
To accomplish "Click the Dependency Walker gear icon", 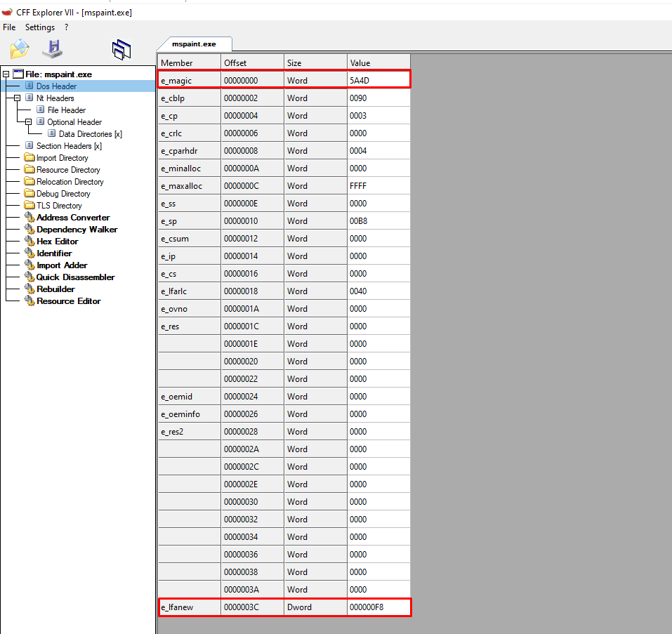I will pyautogui.click(x=29, y=229).
